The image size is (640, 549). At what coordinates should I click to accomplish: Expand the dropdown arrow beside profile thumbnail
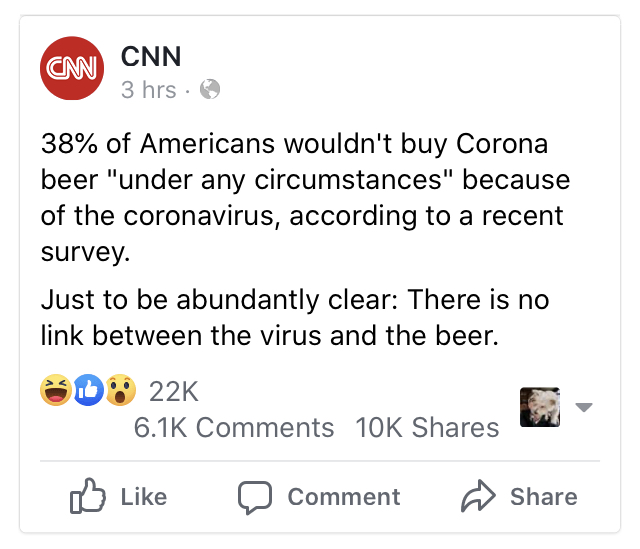[x=585, y=407]
